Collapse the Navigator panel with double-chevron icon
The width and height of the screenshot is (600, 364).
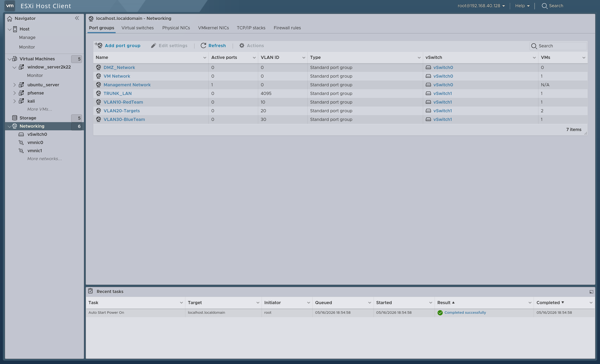coord(77,18)
